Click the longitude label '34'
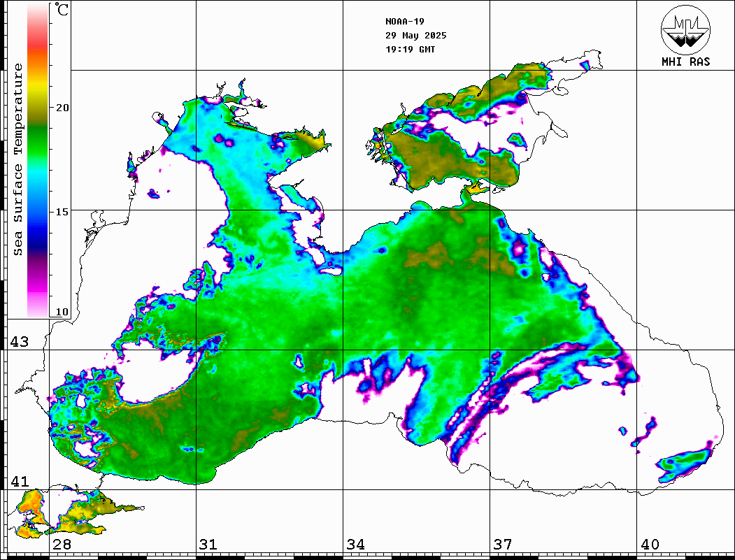 [355, 545]
